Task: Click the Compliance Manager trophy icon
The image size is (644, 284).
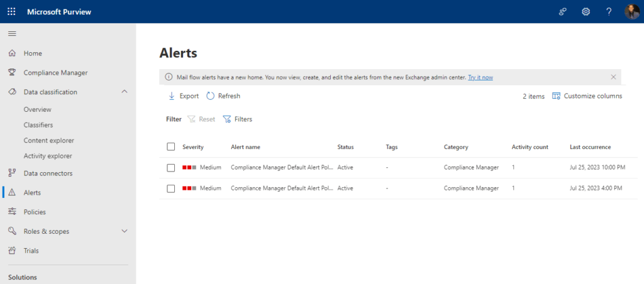Action: coord(12,73)
